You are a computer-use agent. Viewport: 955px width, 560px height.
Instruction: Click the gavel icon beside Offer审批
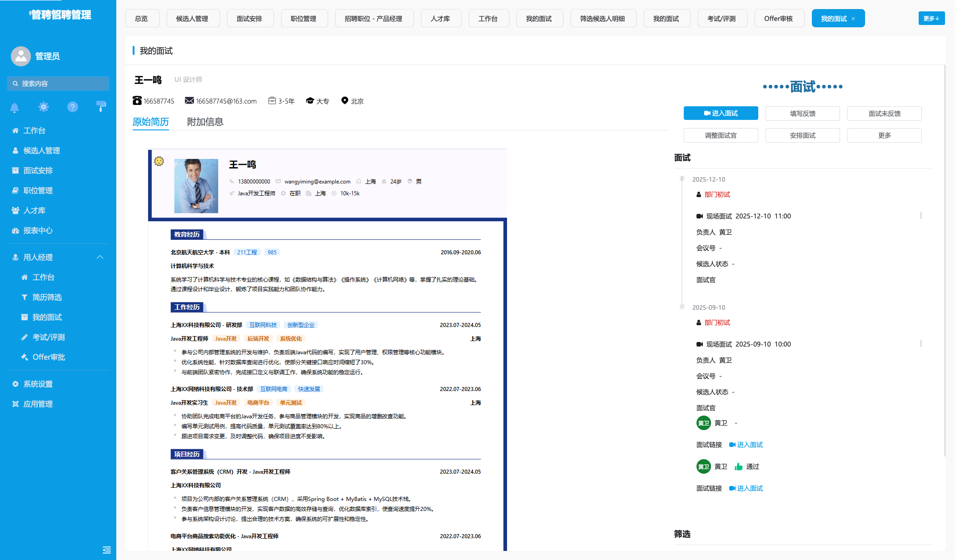point(25,357)
